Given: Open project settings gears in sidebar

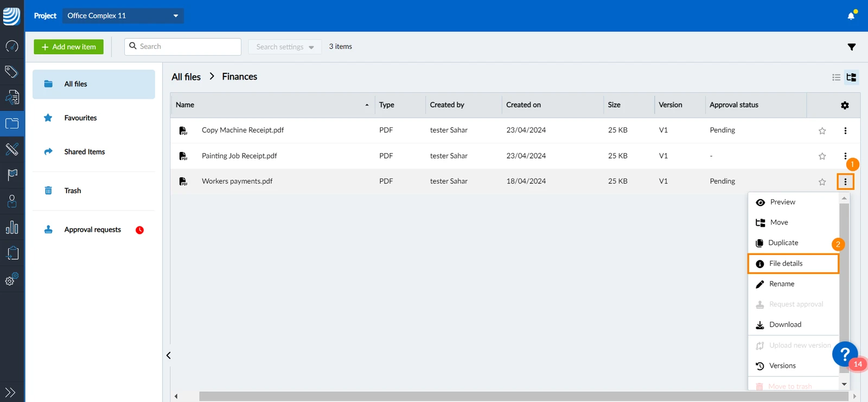Looking at the screenshot, I should (x=11, y=279).
